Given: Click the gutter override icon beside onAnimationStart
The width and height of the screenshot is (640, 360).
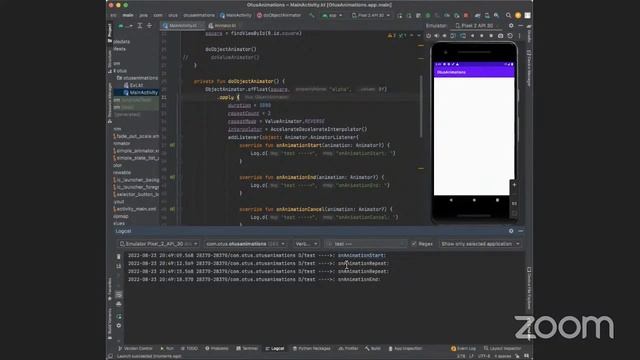Looking at the screenshot, I should (172, 145).
